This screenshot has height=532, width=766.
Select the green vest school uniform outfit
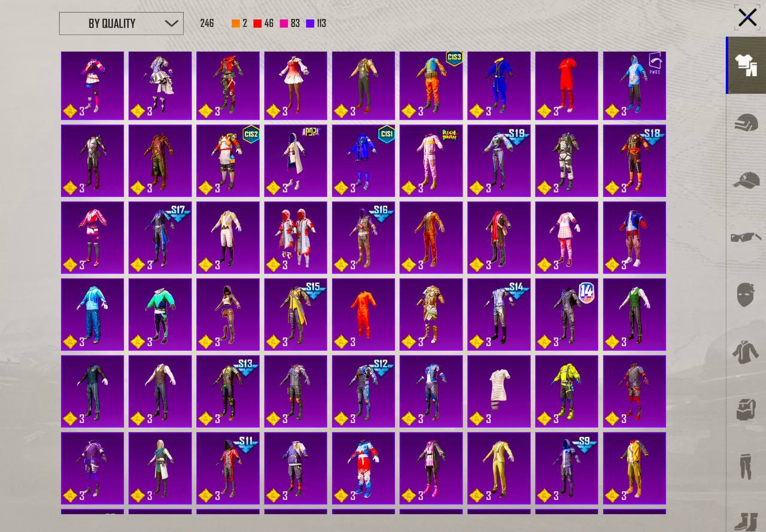[634, 314]
